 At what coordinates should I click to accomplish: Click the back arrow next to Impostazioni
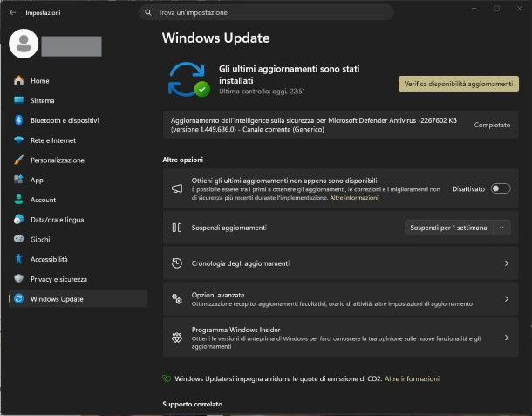point(13,12)
